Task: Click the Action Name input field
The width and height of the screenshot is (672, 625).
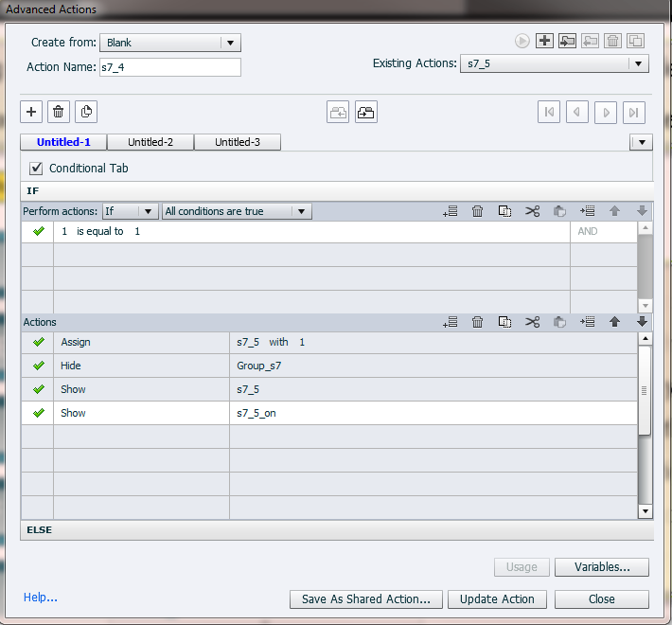Action: coord(170,67)
